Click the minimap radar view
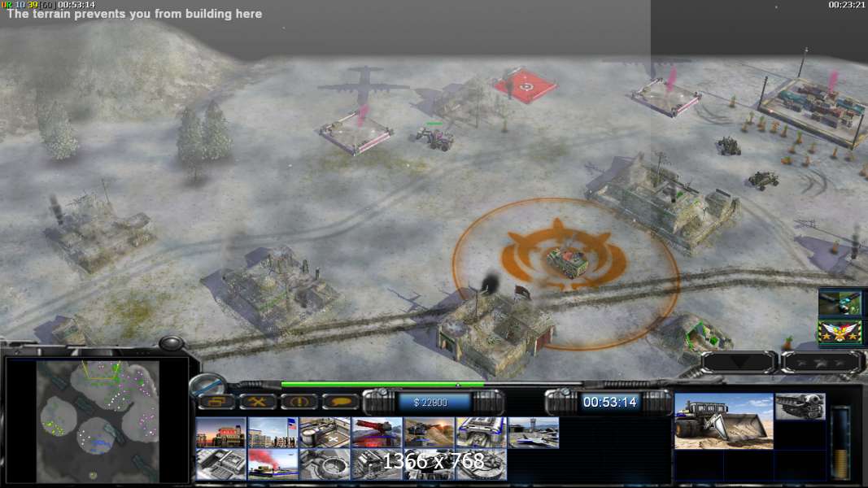The width and height of the screenshot is (868, 488). coord(98,421)
